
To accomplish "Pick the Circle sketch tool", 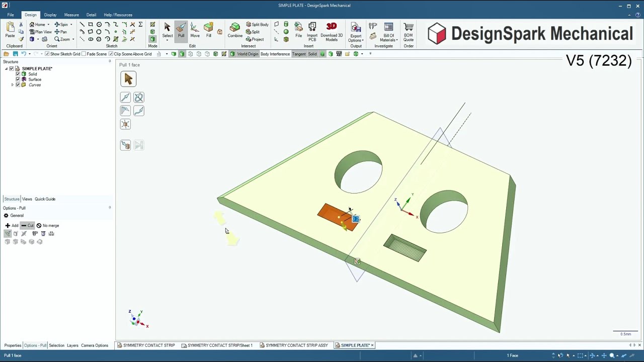I will coord(99,24).
